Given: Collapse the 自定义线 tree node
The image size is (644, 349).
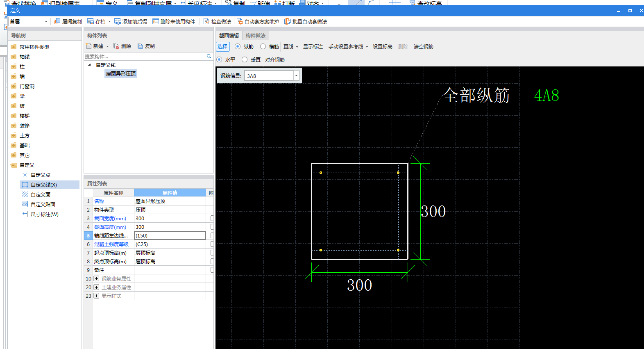Looking at the screenshot, I should click(x=89, y=65).
